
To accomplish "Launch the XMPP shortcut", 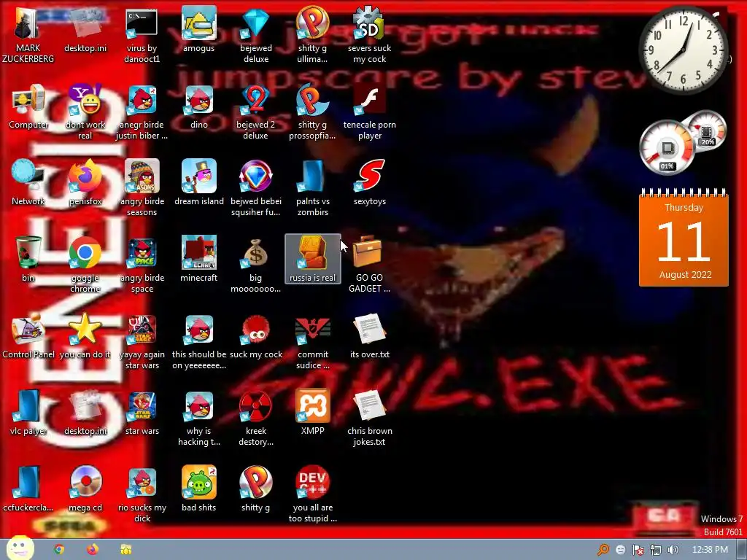I will [312, 413].
